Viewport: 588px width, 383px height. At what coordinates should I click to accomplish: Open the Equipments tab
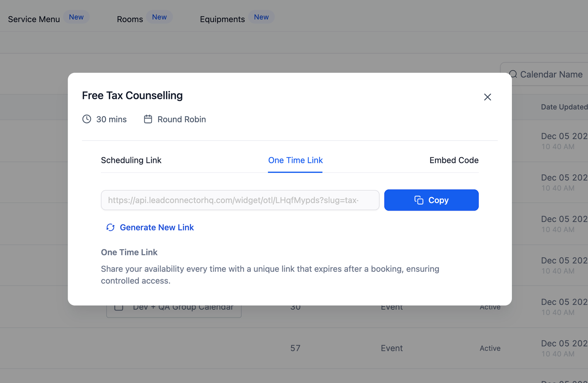click(x=222, y=19)
